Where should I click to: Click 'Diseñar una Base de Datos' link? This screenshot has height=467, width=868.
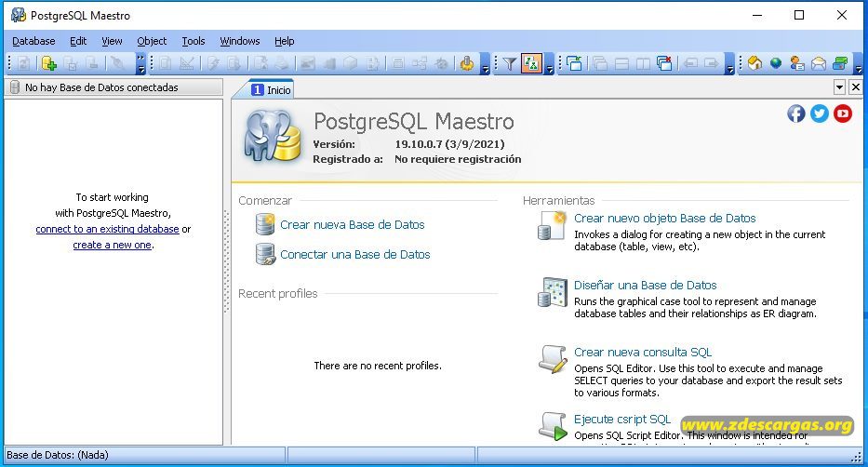646,285
